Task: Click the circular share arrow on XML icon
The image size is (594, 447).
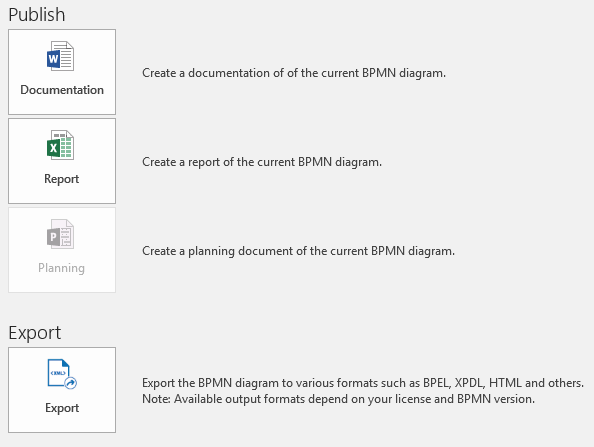Action: coord(70,383)
